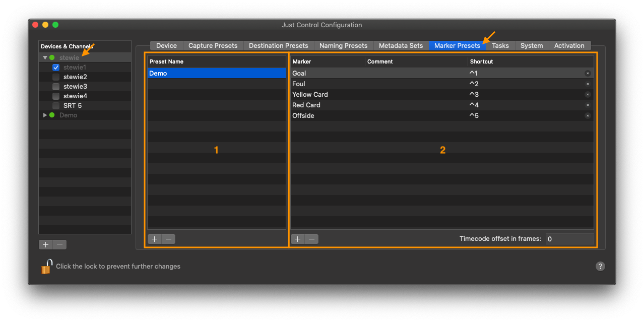Select the stewie2 channel row

(85, 77)
